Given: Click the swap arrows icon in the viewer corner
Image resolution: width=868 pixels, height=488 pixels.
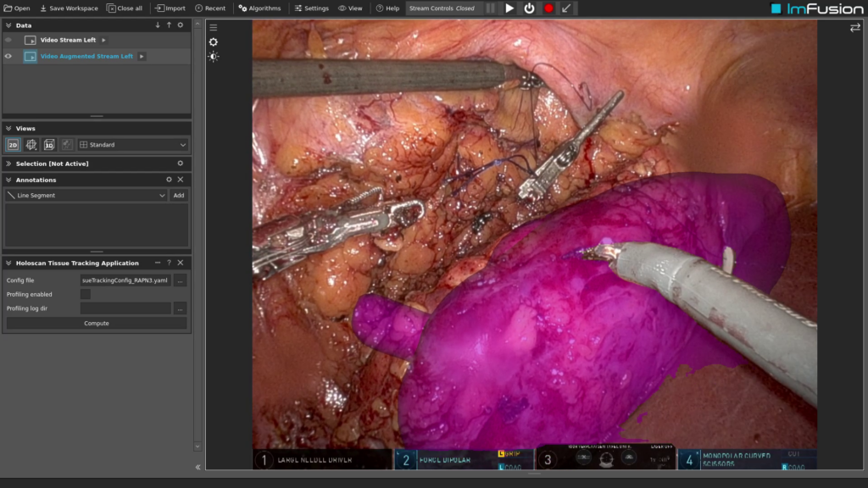Looking at the screenshot, I should [x=855, y=28].
